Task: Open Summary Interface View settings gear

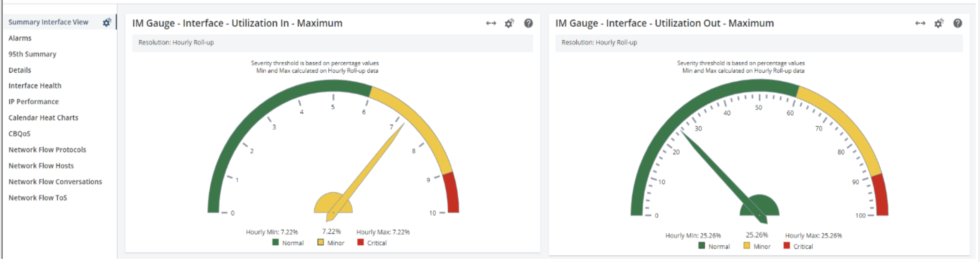Action: [107, 22]
